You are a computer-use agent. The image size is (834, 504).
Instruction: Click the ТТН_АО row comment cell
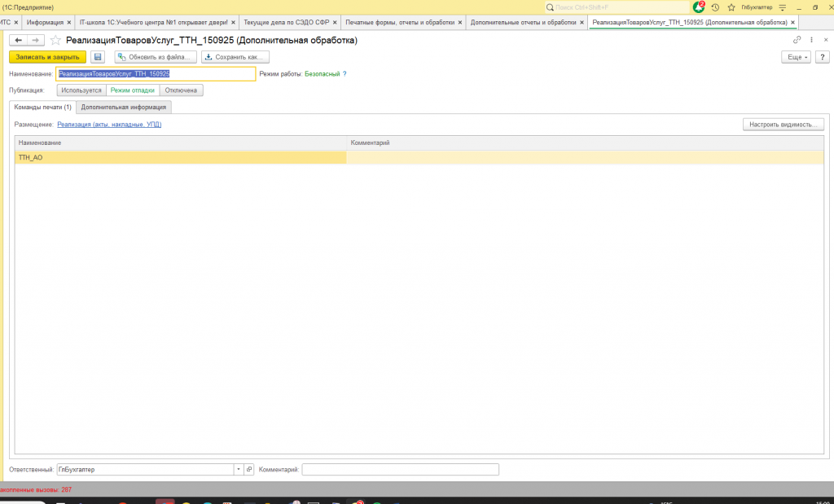[585, 157]
